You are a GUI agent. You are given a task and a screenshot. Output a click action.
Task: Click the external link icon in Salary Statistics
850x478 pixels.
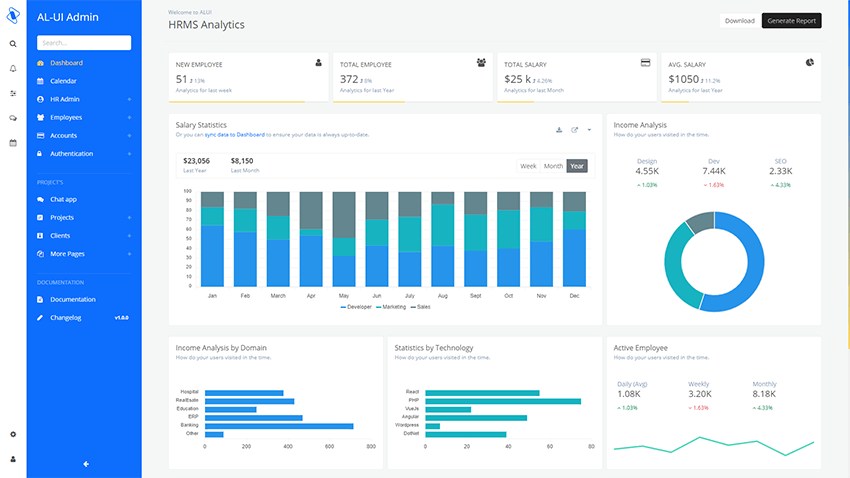[574, 130]
